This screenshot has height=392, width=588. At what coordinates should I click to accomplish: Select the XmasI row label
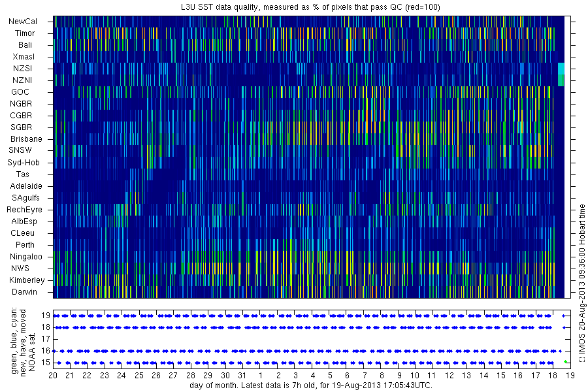24,57
